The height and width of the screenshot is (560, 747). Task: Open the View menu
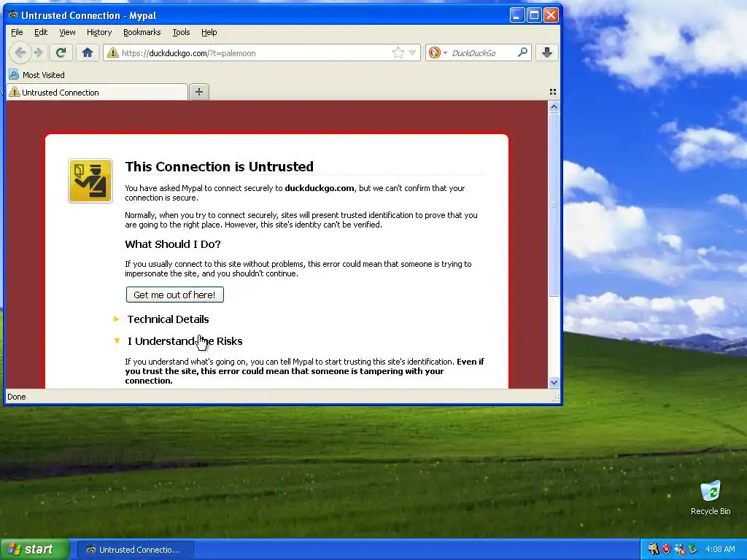click(67, 32)
